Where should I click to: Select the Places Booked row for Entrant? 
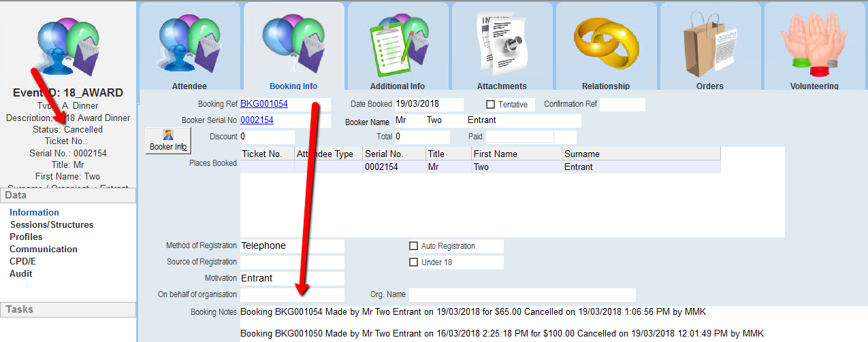pyautogui.click(x=480, y=167)
